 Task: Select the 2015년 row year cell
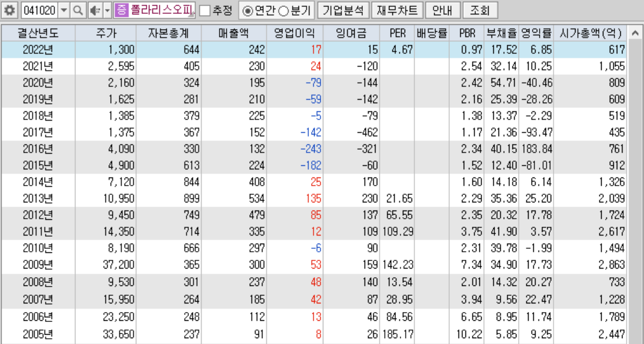pos(38,166)
